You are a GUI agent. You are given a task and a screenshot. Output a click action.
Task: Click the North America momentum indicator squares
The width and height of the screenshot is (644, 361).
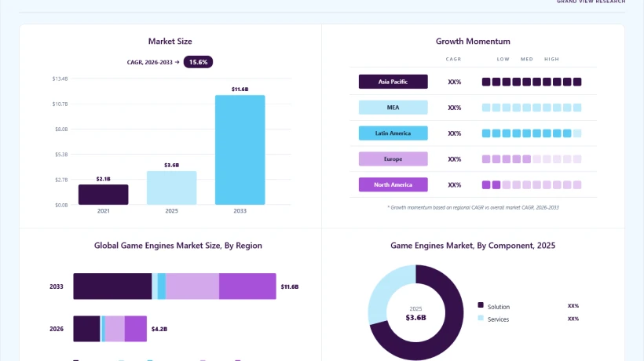[x=532, y=184]
